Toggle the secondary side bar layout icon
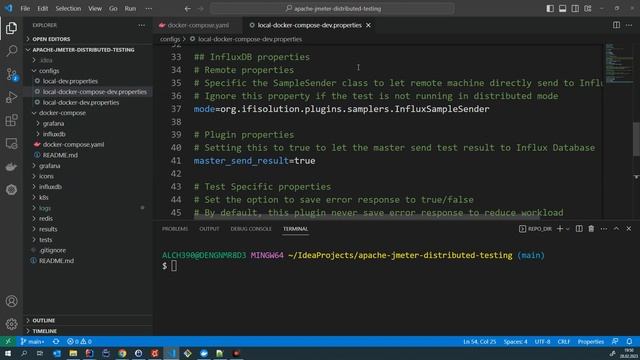This screenshot has height=360, width=640. coord(575,9)
